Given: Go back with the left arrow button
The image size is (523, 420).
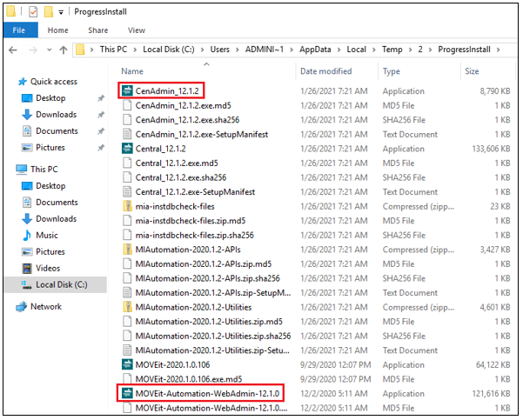Looking at the screenshot, I should click(x=13, y=50).
